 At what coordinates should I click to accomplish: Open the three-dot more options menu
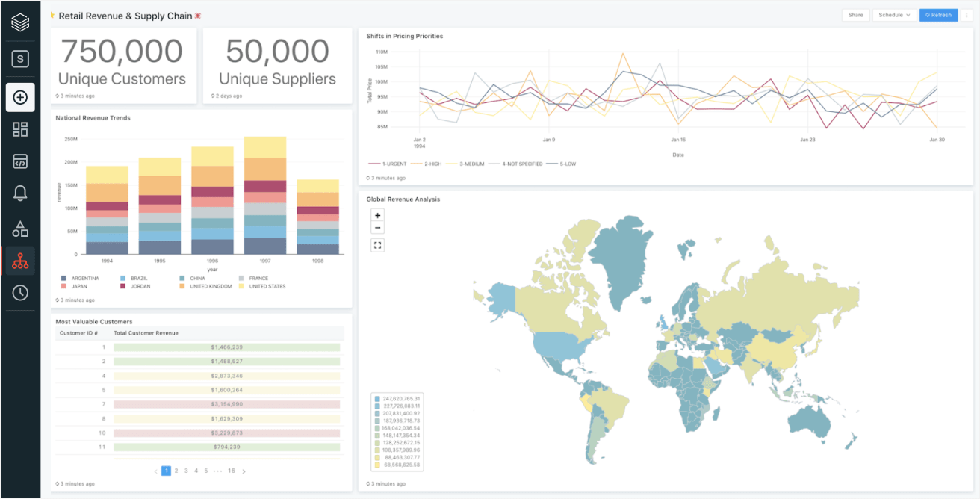click(967, 15)
